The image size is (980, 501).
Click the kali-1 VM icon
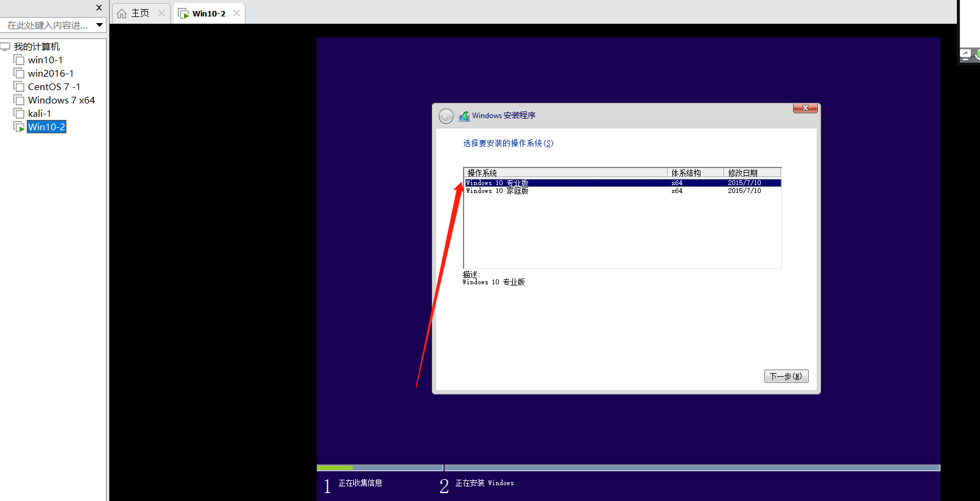click(19, 113)
